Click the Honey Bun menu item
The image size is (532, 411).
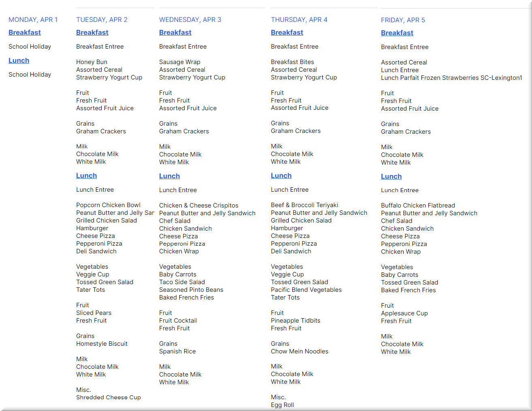[92, 62]
